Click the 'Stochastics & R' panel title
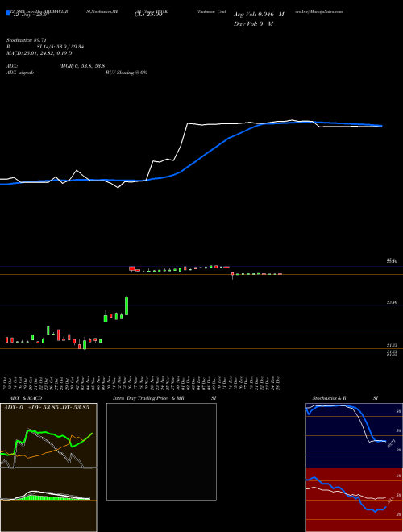The image size is (403, 532). tap(329, 398)
